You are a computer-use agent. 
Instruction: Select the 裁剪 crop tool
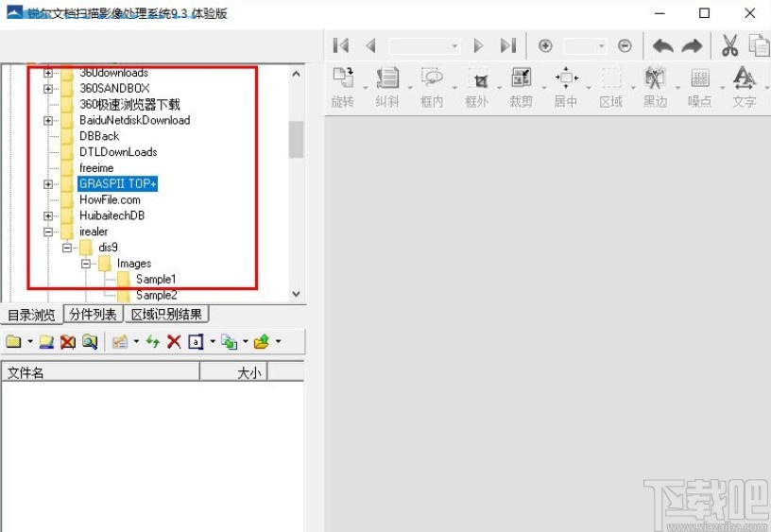[522, 88]
